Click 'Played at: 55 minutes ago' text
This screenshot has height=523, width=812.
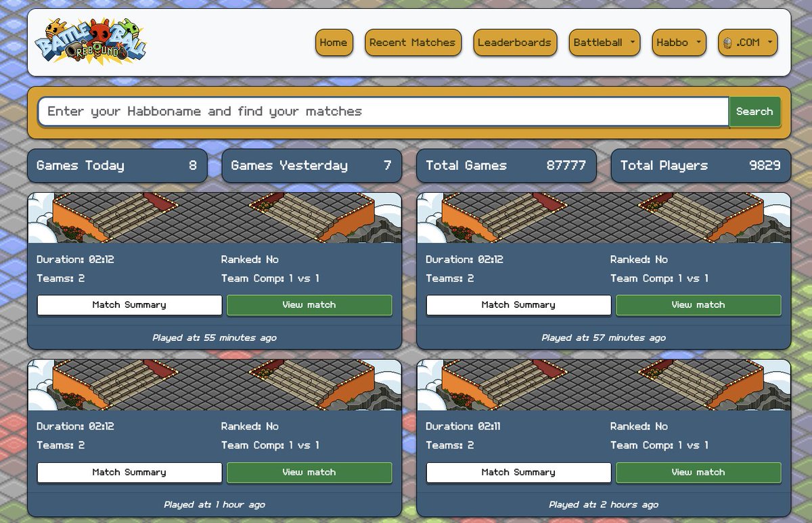[x=215, y=338]
